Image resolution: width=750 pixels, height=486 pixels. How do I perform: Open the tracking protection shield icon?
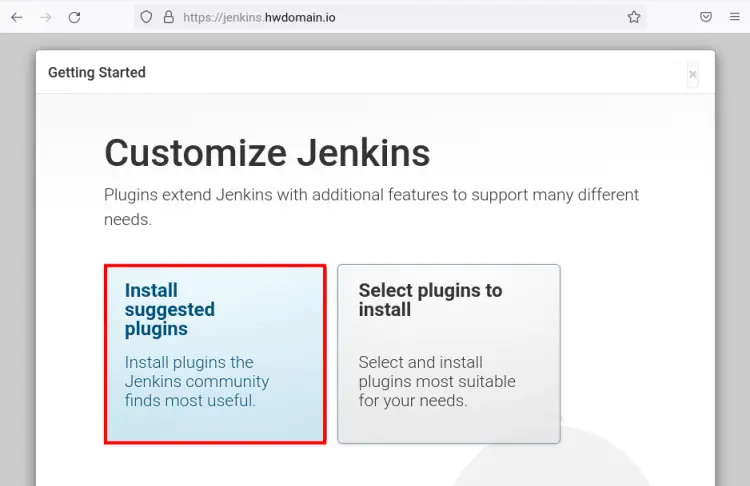pyautogui.click(x=146, y=17)
